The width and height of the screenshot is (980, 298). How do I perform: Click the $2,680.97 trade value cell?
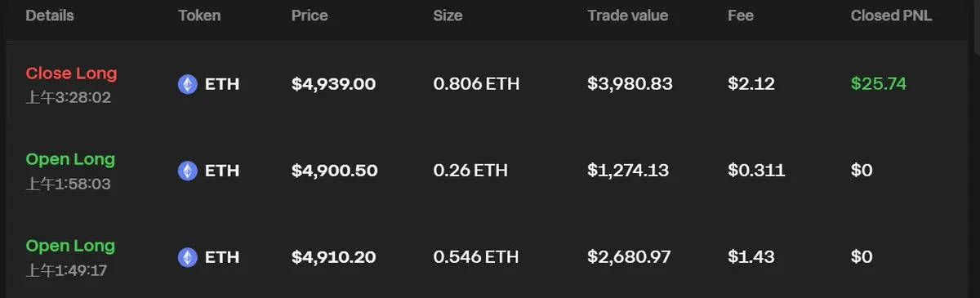pos(629,257)
